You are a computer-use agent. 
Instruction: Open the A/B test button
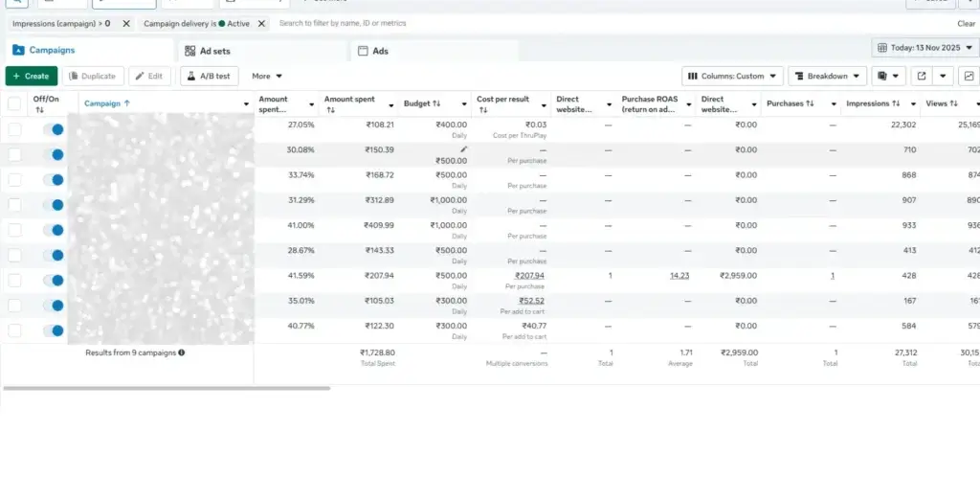pos(208,76)
